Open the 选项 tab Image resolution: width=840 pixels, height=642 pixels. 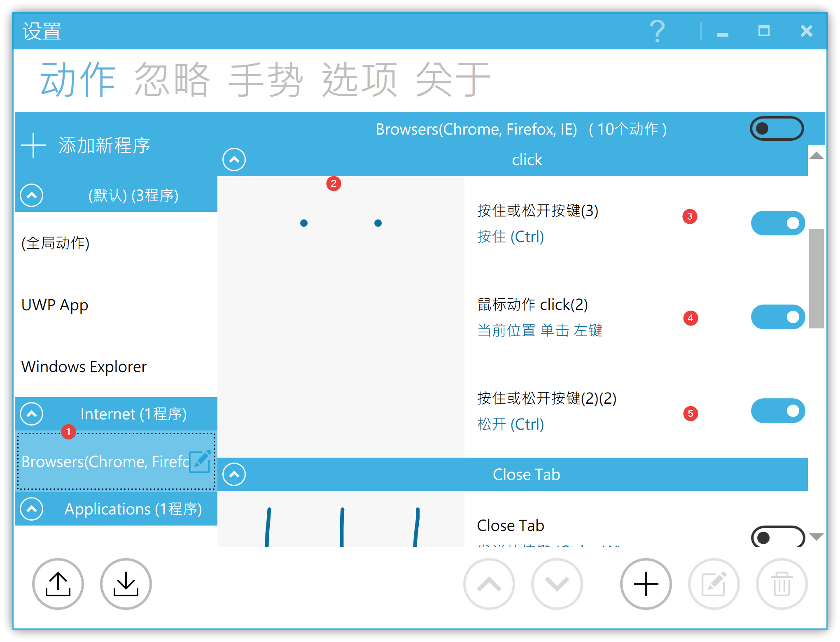point(359,80)
